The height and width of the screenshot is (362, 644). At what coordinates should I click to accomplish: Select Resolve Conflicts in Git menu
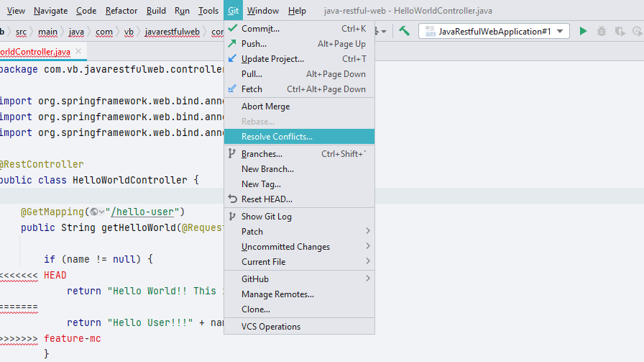point(277,137)
